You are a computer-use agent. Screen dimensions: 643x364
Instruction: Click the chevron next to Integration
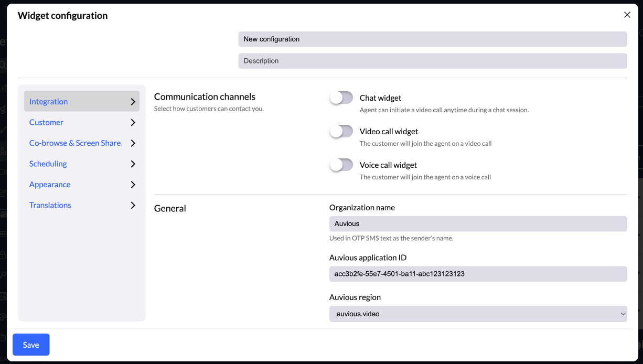click(133, 102)
